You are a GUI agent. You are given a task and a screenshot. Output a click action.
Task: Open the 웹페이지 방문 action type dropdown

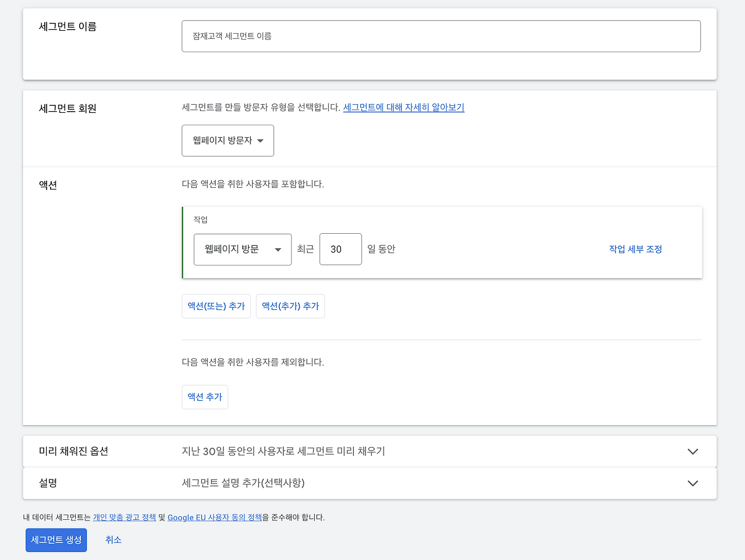click(x=242, y=249)
